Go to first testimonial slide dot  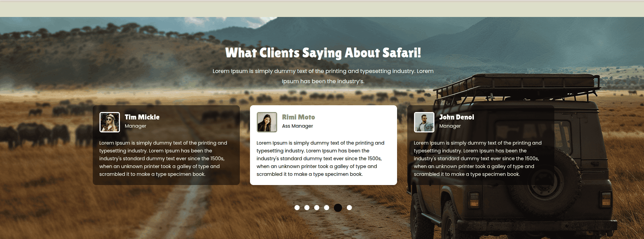pyautogui.click(x=297, y=207)
